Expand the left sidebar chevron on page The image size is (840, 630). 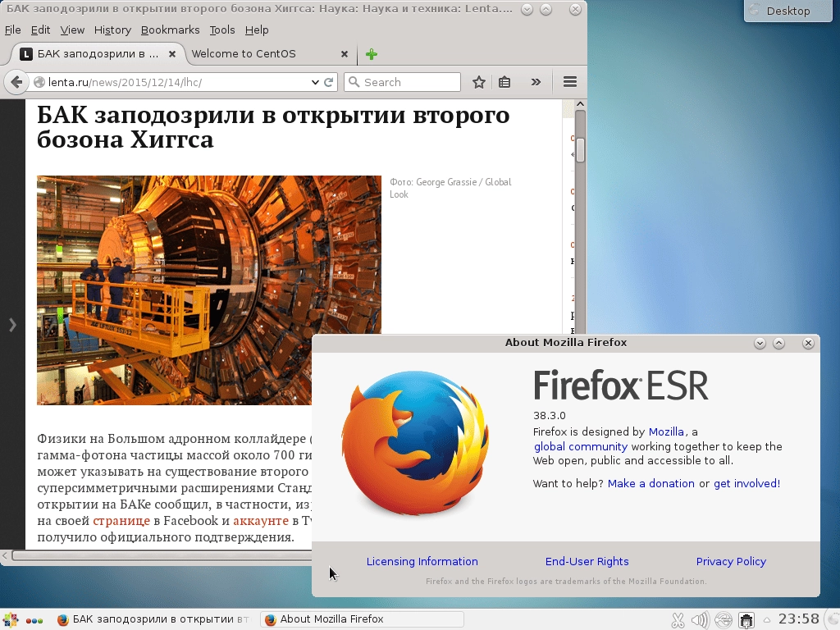(12, 325)
